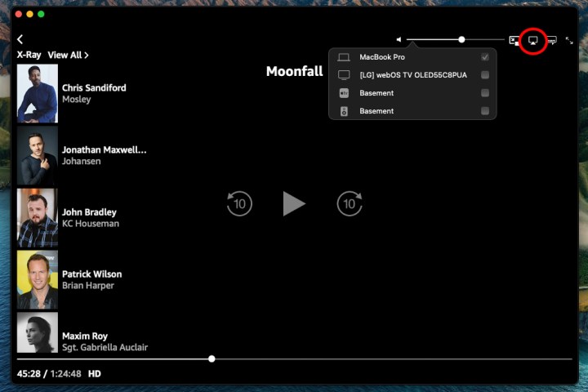The height and width of the screenshot is (392, 588).
Task: Seek later on the playback timeline
Action: (x=394, y=359)
